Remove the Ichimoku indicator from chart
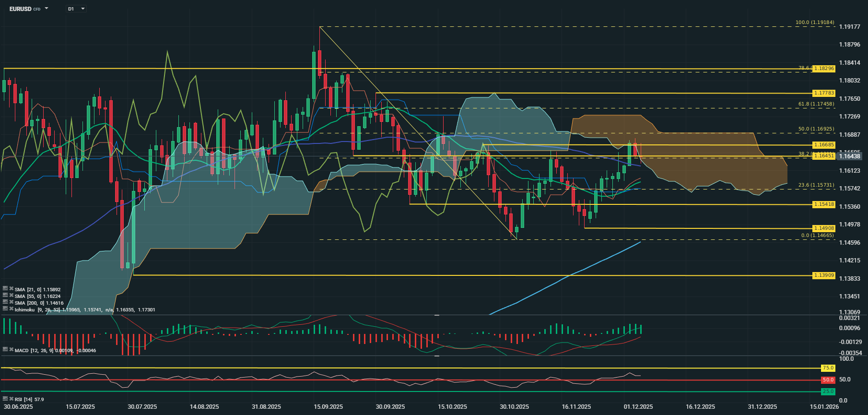Screen dimensions: 868x415 (x=11, y=309)
